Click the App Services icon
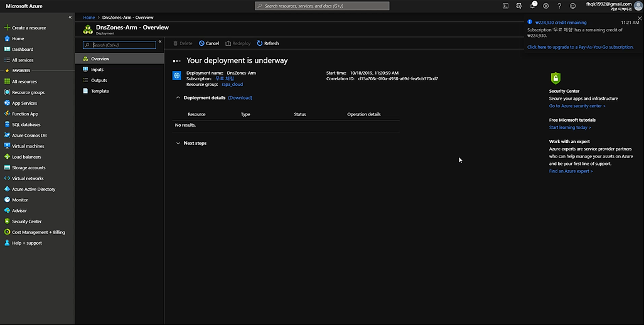This screenshot has width=644, height=325. click(7, 103)
